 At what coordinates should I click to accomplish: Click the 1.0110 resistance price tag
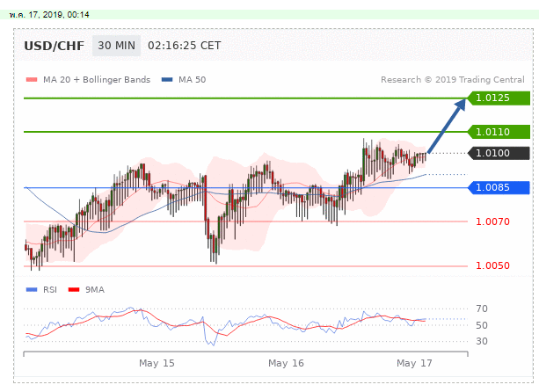[x=499, y=132]
